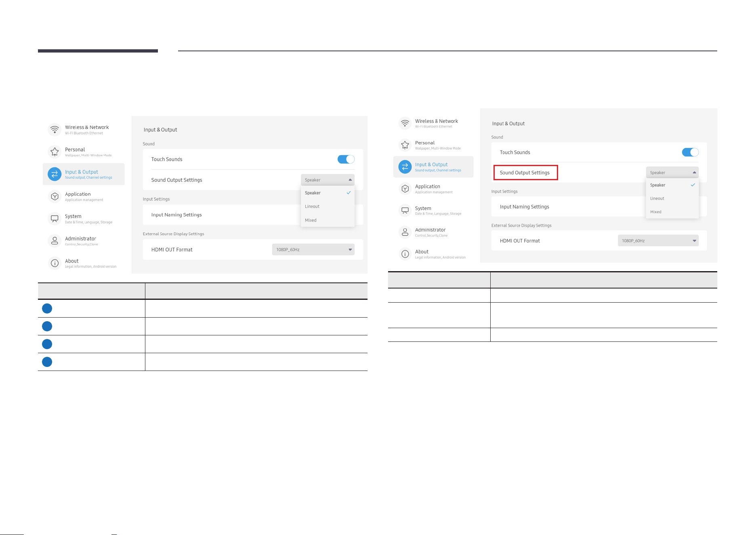Click Wi-Fi icon in left settings panel

tap(55, 130)
